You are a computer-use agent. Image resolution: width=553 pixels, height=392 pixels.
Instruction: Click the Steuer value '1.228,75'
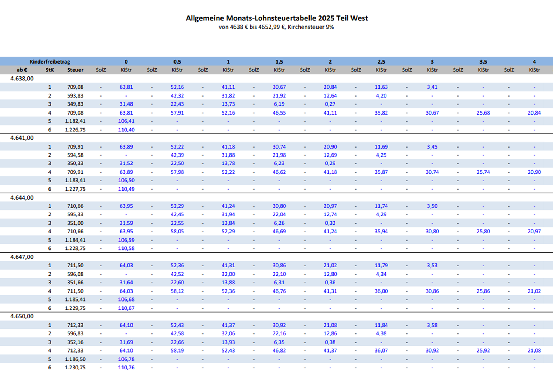75,248
